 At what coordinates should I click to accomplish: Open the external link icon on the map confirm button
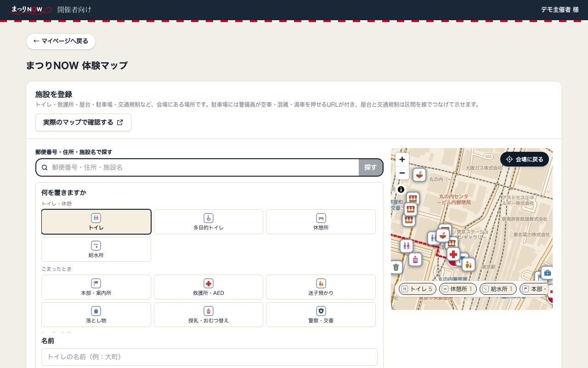(120, 122)
